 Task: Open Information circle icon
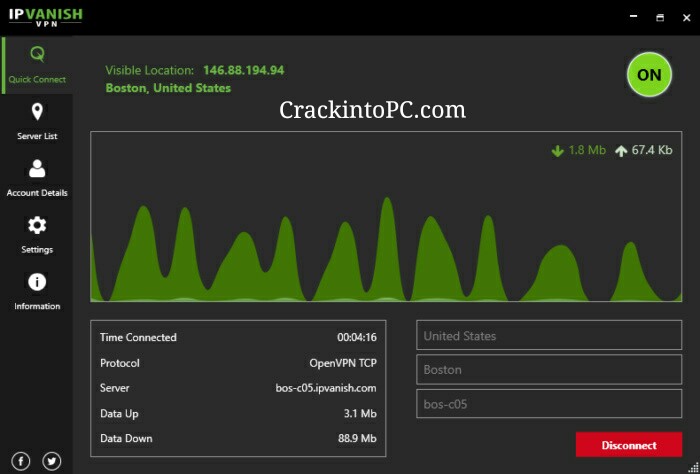tap(37, 282)
